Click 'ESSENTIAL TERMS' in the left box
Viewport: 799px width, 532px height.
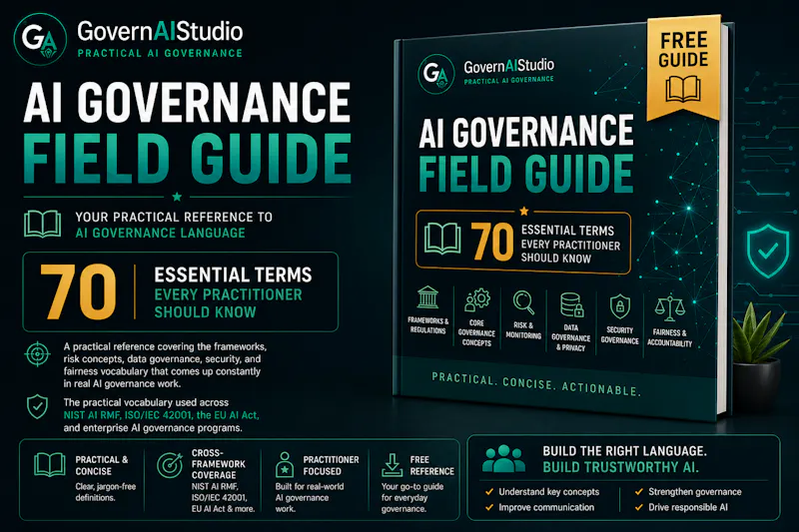coord(233,274)
